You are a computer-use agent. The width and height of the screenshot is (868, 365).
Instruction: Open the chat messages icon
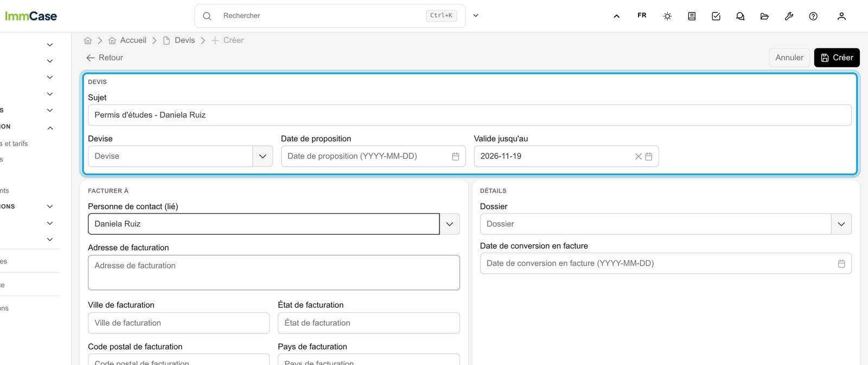741,16
